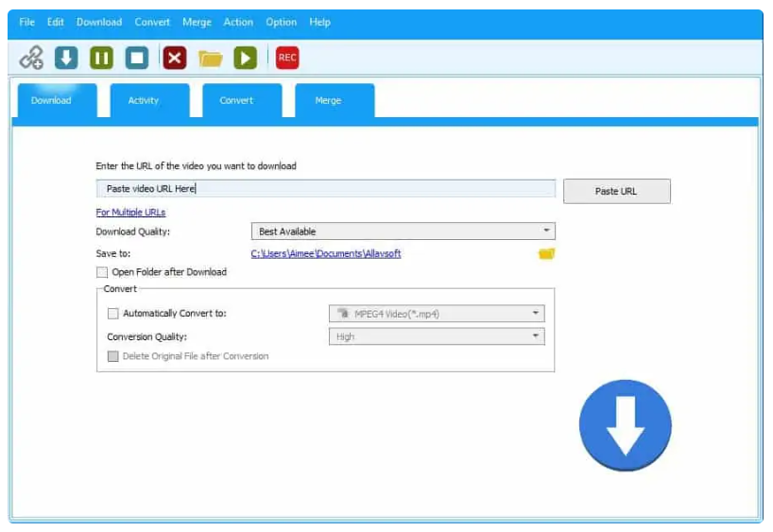The width and height of the screenshot is (773, 532).
Task: Switch to the Convert tab
Action: (x=242, y=100)
